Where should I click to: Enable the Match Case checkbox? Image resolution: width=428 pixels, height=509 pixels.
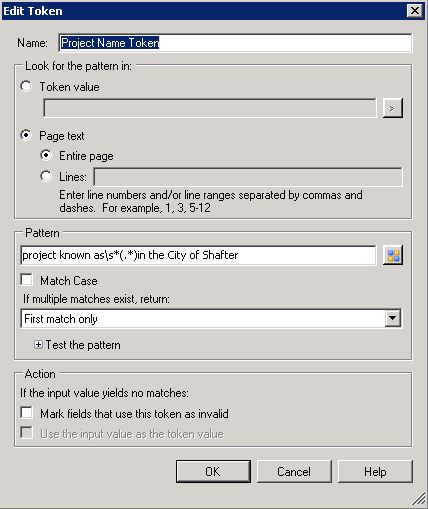coord(26,280)
